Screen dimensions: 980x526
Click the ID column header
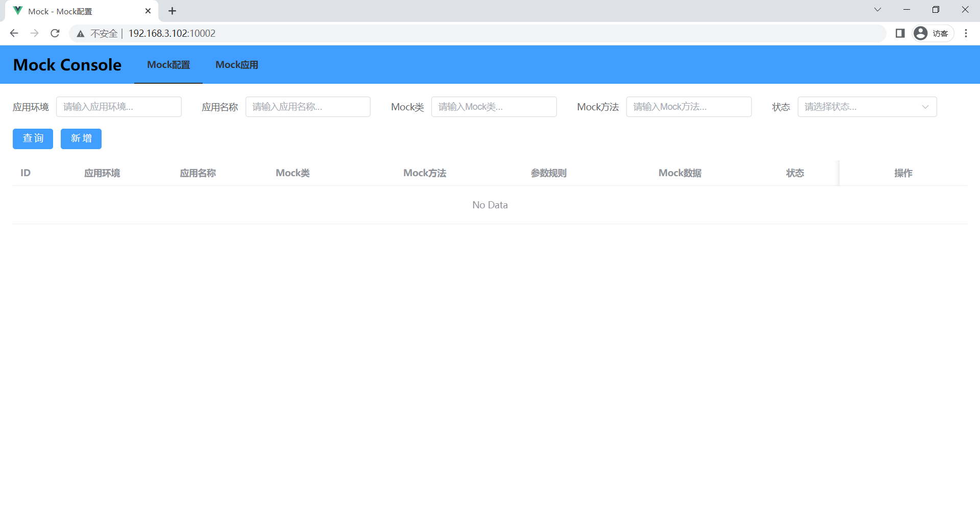pyautogui.click(x=26, y=173)
